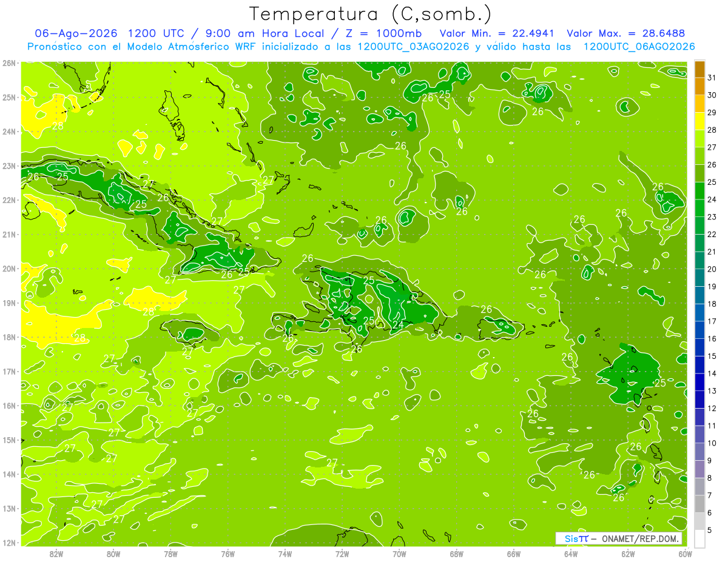Click the 24 contour label over Hispaniola
Screen dimensions: 728x562
click(398, 325)
